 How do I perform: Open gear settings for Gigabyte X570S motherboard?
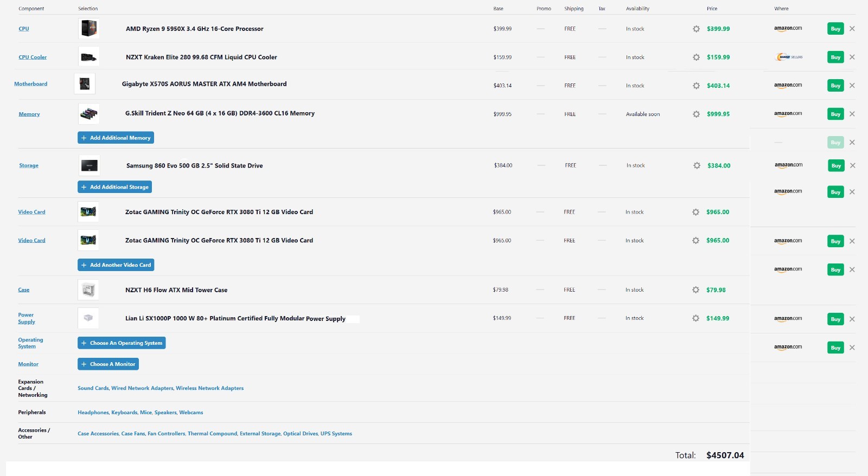[x=696, y=86]
